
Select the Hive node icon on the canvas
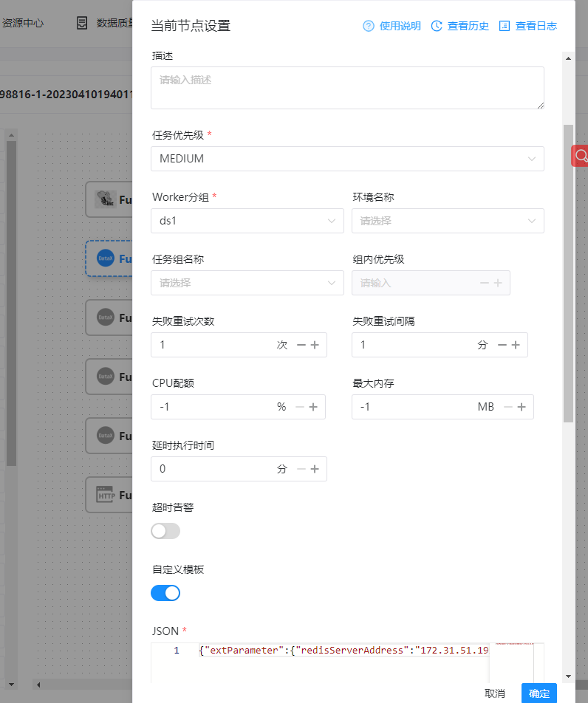coord(106,199)
